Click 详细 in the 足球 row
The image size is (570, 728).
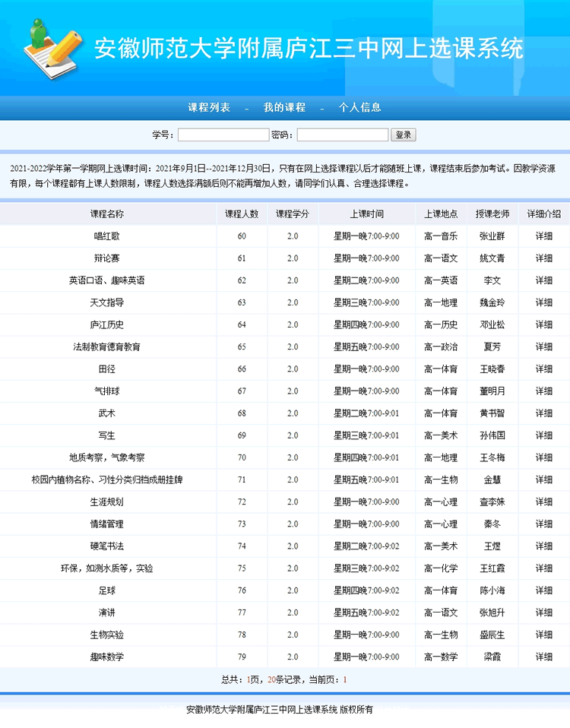tap(543, 590)
